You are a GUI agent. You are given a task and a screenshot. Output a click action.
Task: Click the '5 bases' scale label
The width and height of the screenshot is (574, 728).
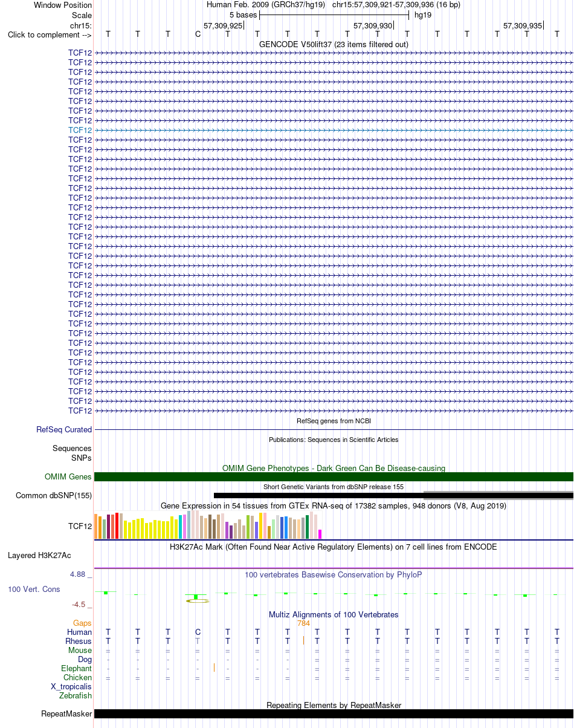pyautogui.click(x=243, y=15)
